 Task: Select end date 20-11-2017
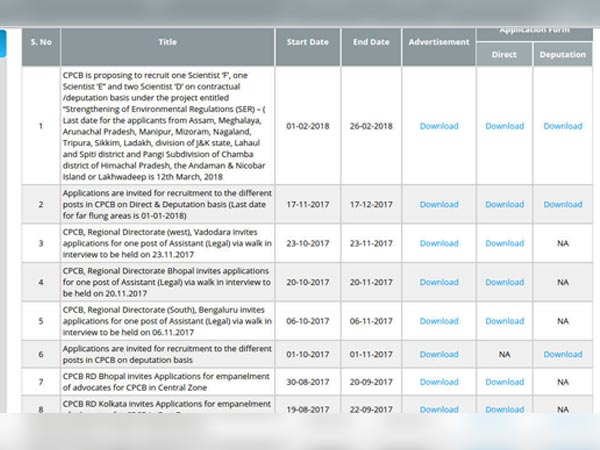point(371,282)
